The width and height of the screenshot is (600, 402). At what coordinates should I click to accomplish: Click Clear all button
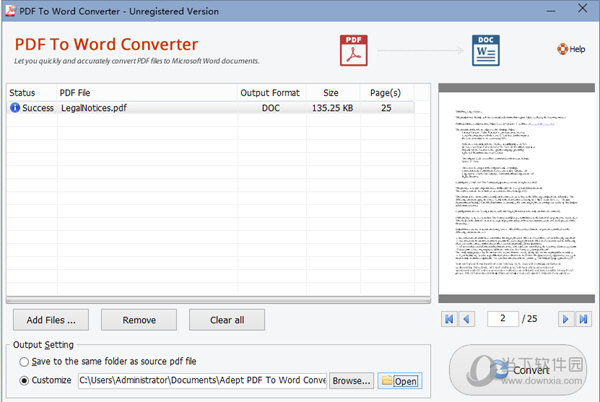(227, 320)
